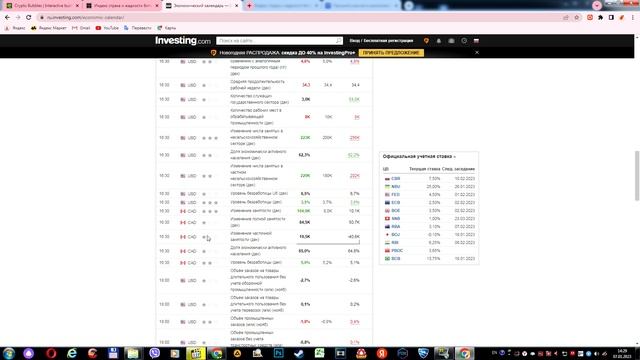
Task: Open Photoshop from the taskbar
Action: pyautogui.click(x=279, y=353)
